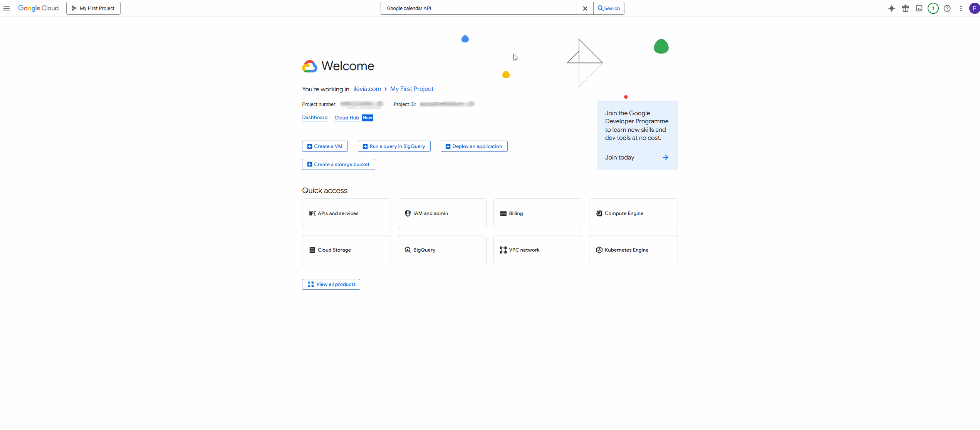
Task: Activate the Cloud Shell terminal
Action: pyautogui.click(x=919, y=8)
